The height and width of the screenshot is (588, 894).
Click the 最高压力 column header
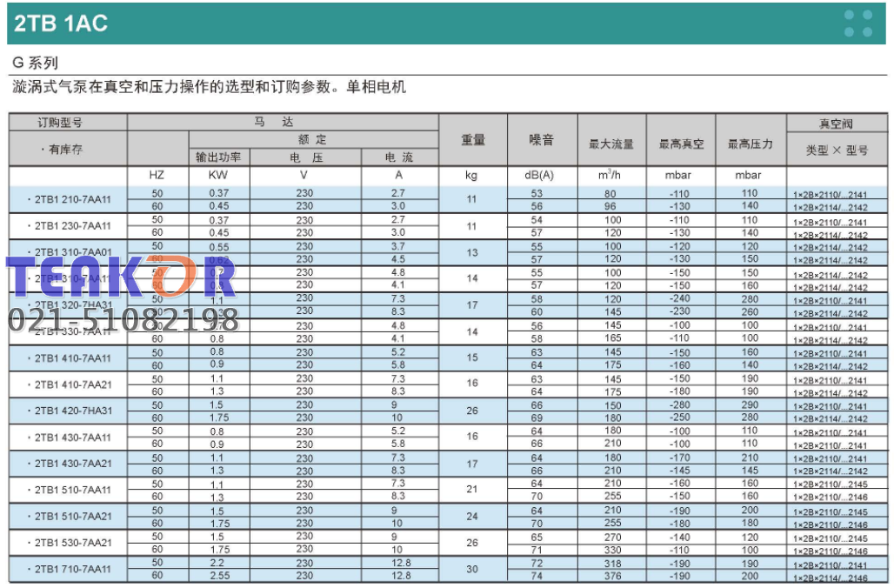click(751, 144)
